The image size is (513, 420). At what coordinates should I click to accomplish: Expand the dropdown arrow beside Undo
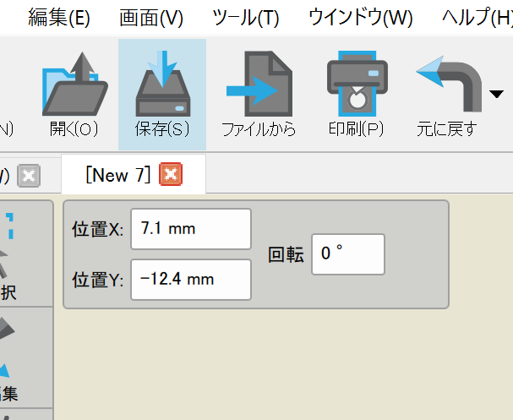[496, 94]
